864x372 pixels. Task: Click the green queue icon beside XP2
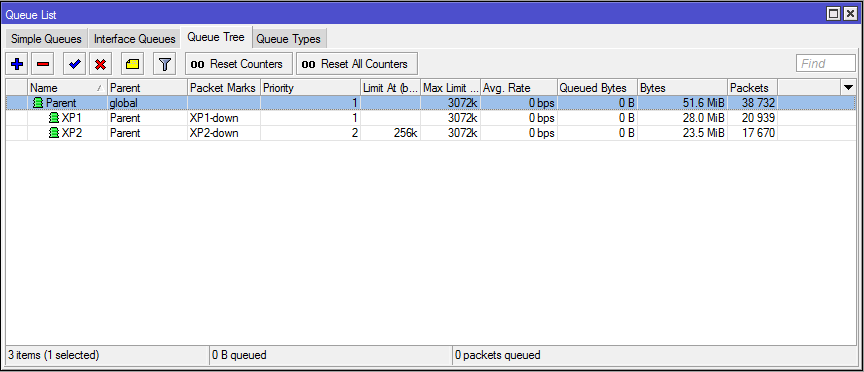click(x=54, y=132)
